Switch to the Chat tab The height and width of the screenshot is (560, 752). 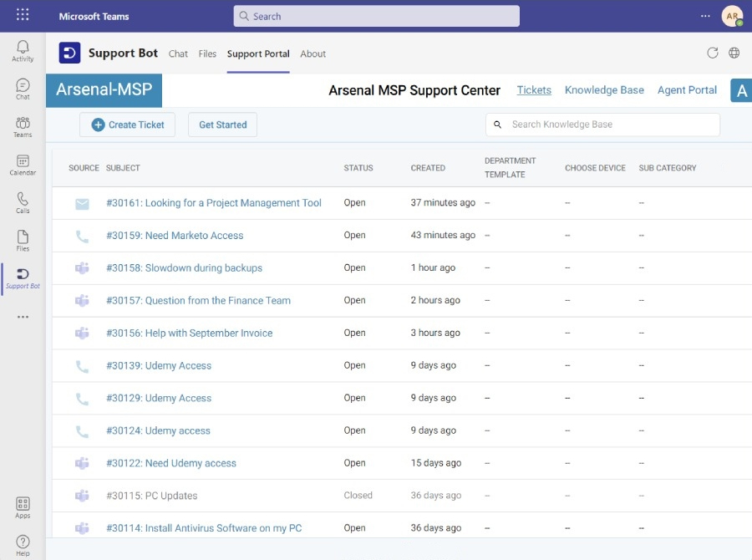[x=178, y=53]
